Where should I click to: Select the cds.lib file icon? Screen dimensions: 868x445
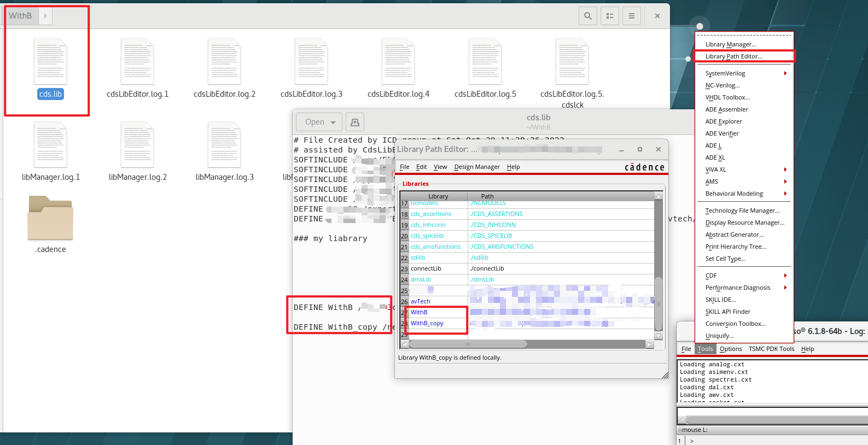50,62
